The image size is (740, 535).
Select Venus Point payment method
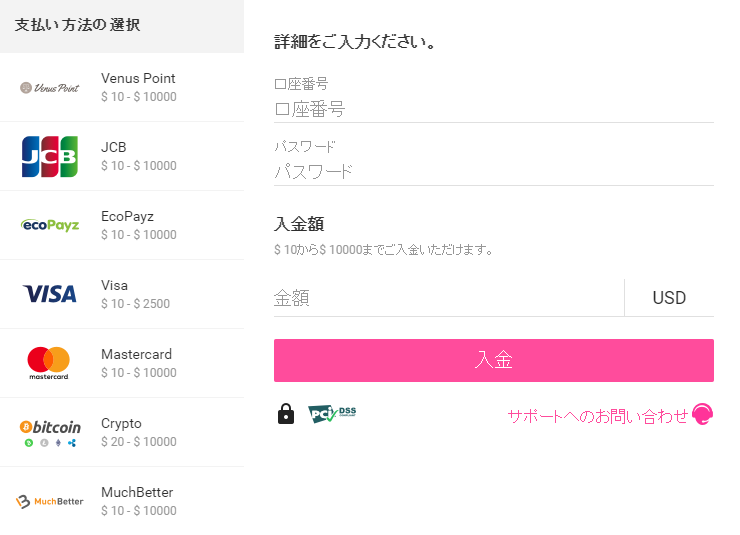122,87
